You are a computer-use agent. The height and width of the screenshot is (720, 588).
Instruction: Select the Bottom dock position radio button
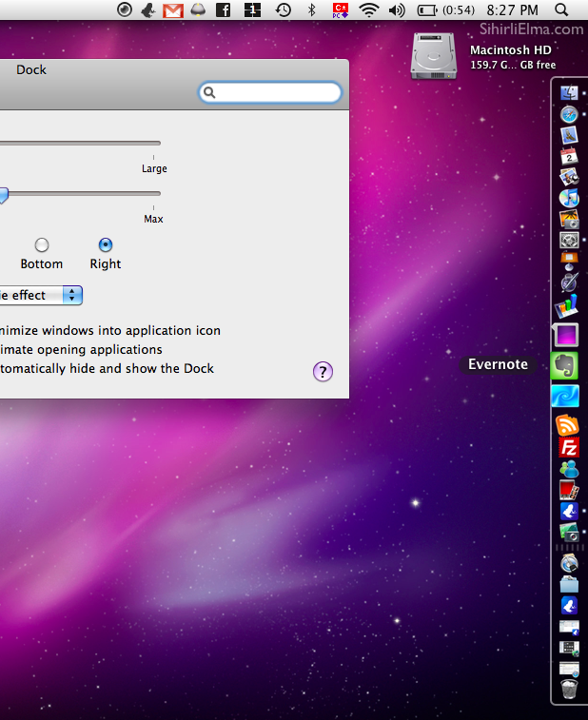42,245
